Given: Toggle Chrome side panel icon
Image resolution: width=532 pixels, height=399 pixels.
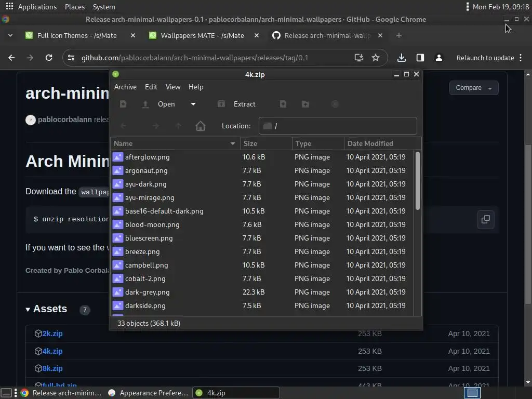Looking at the screenshot, I should pos(420,58).
